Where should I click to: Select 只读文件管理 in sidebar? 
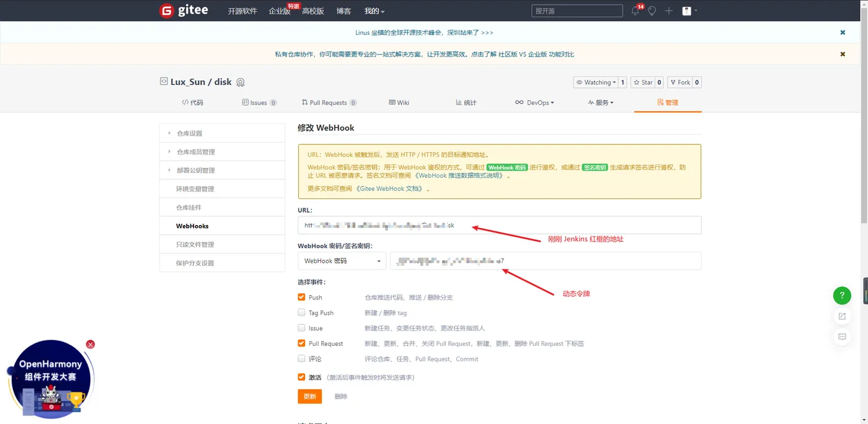point(222,245)
